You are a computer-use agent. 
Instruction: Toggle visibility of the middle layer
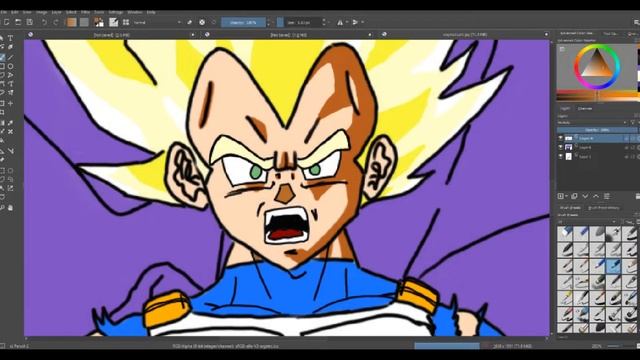point(560,147)
